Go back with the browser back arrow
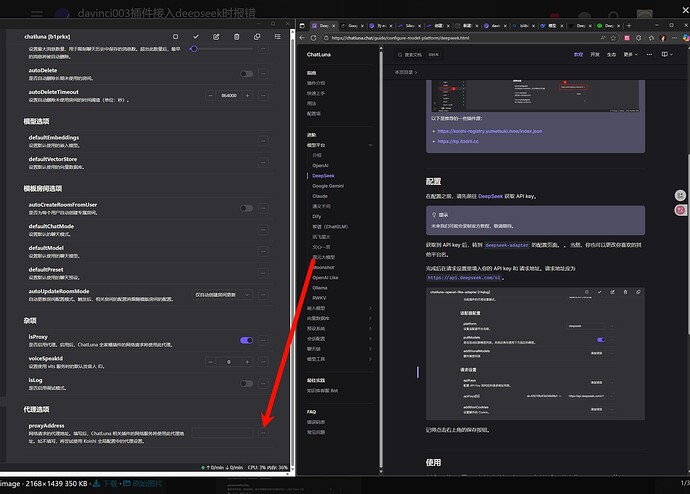 (x=302, y=38)
